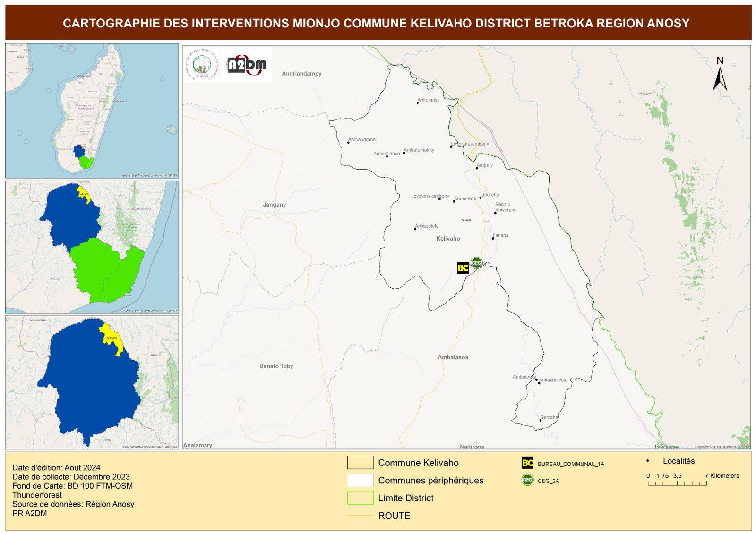Click the BUREAU_COMMUNAL_1A legend label
756x534 pixels.
pyautogui.click(x=571, y=464)
